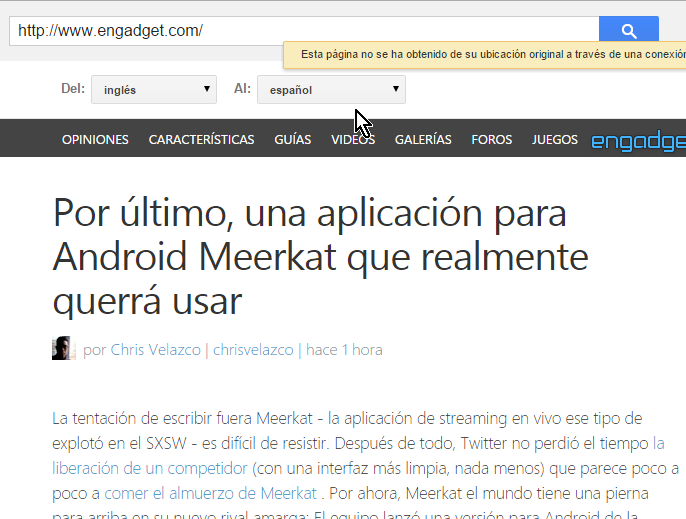
Task: Click the engadget logo
Action: pos(638,141)
